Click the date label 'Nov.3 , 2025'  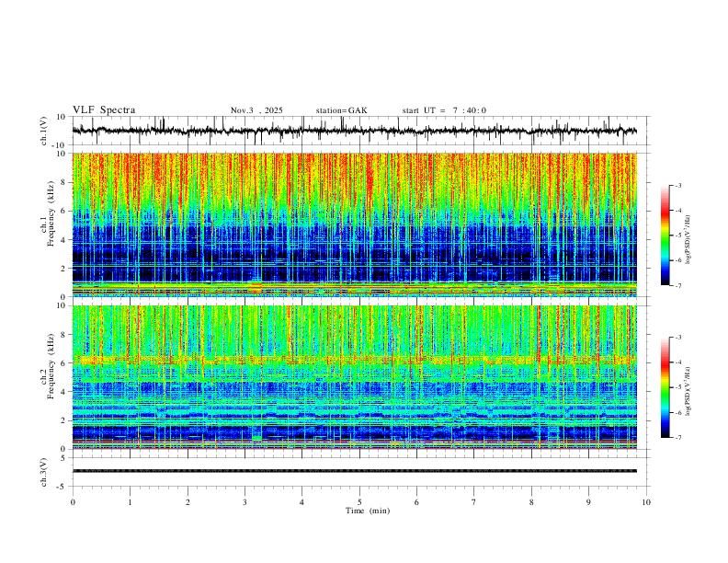pyautogui.click(x=256, y=110)
